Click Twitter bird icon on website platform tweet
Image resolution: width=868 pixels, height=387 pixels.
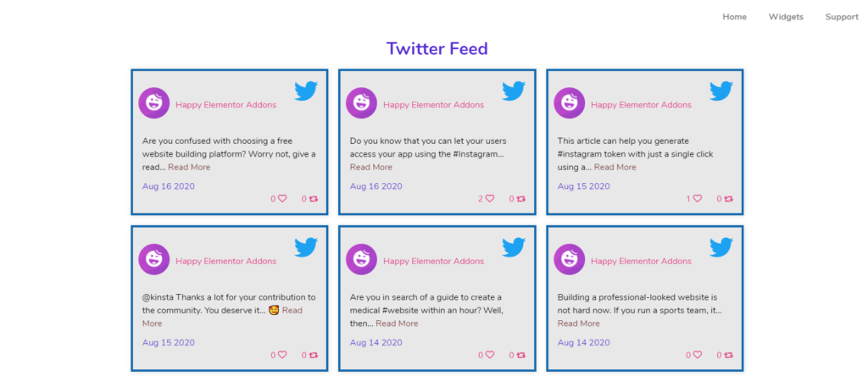(x=305, y=91)
